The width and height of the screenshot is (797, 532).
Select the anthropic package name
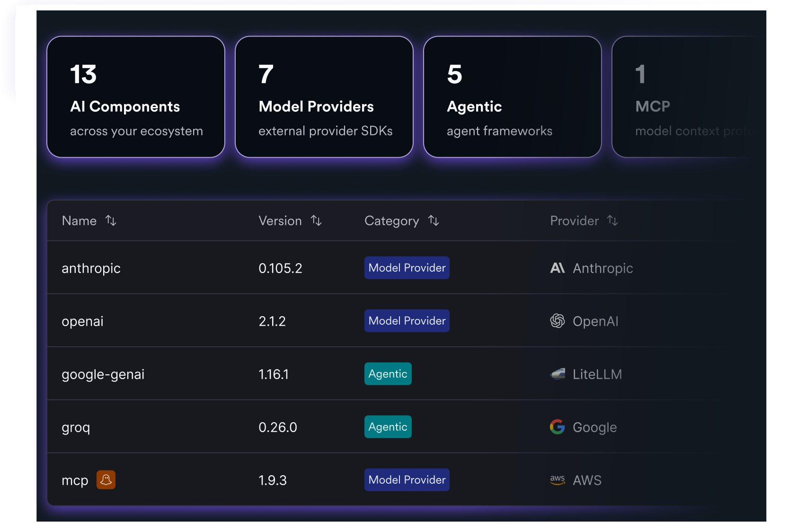tap(91, 268)
